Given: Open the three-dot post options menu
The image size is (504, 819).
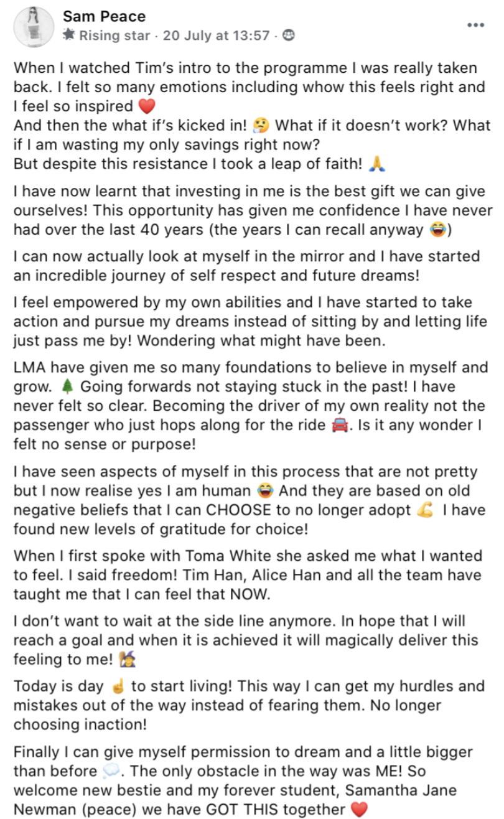Looking at the screenshot, I should 475,25.
